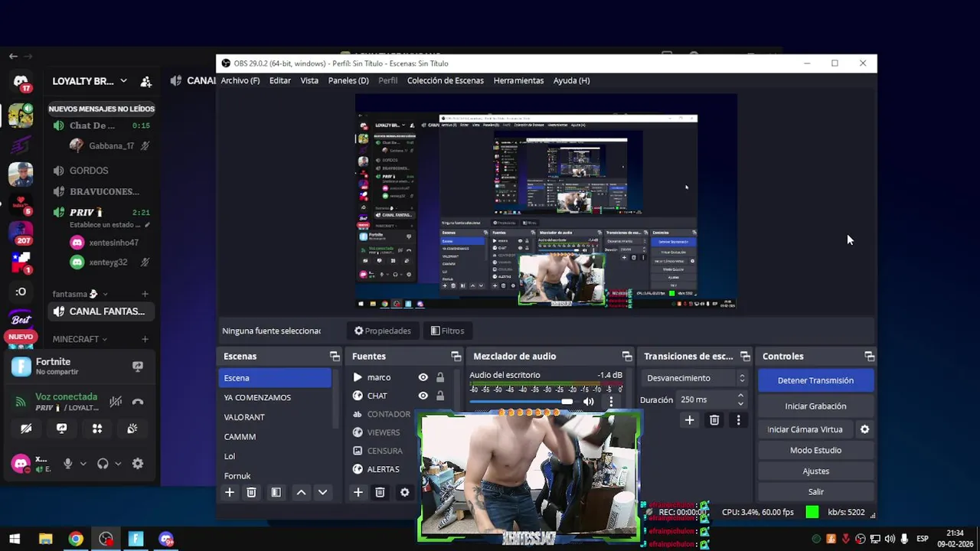Open Windows Start menu
Image resolution: width=980 pixels, height=551 pixels.
15,539
